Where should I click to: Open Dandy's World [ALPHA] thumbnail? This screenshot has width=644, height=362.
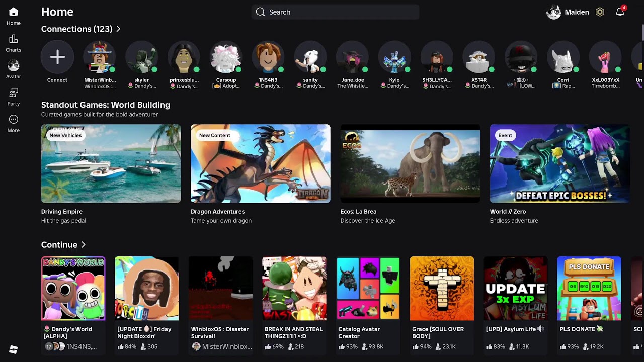(73, 289)
